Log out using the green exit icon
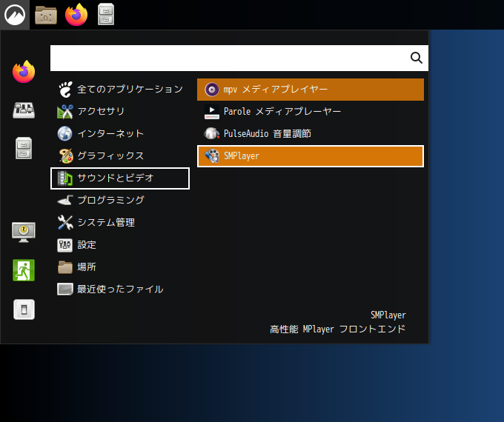504x422 pixels. (24, 270)
